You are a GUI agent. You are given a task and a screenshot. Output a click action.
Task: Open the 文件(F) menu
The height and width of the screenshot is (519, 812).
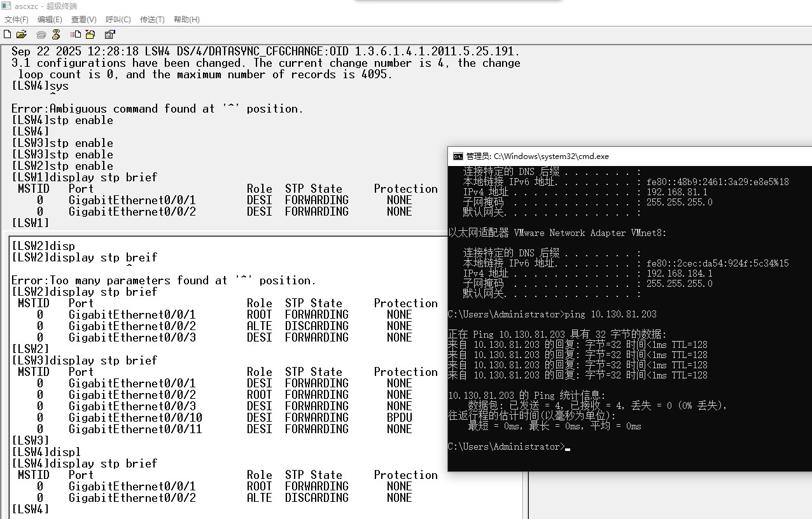tap(17, 20)
